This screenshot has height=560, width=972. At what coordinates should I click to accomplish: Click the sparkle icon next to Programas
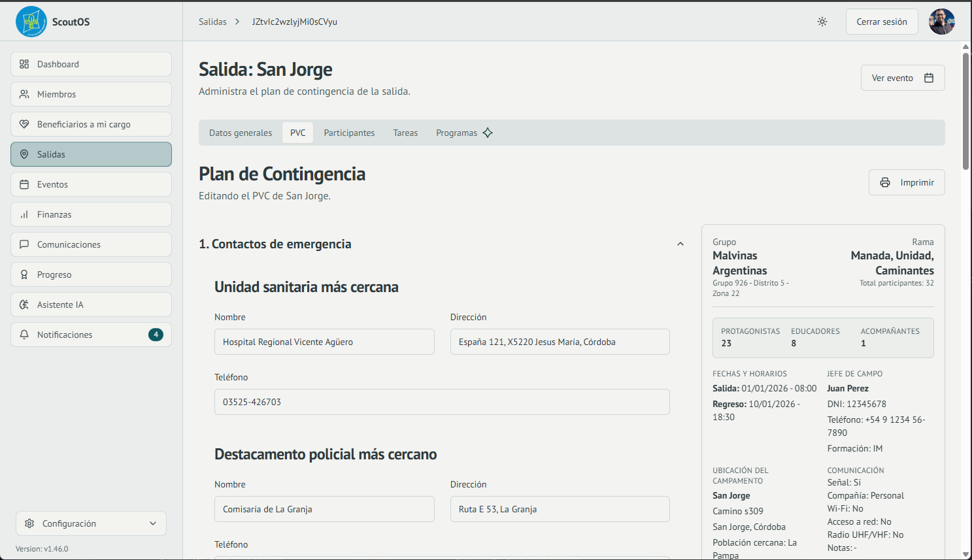pos(487,132)
